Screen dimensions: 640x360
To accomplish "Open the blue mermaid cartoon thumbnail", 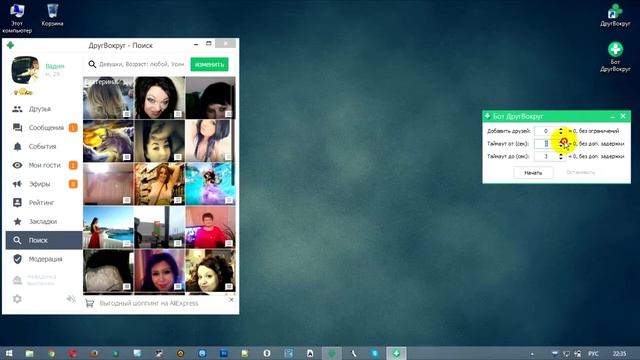I will [210, 184].
